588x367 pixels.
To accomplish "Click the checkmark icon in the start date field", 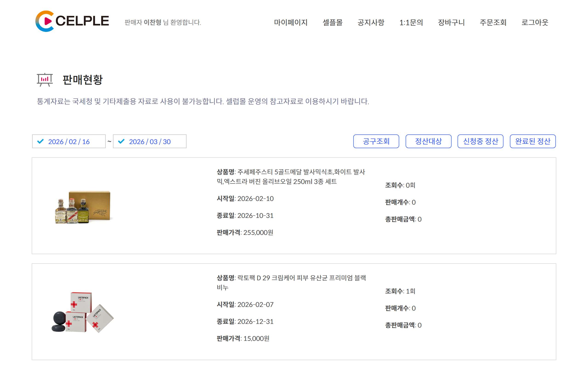I will click(40, 141).
